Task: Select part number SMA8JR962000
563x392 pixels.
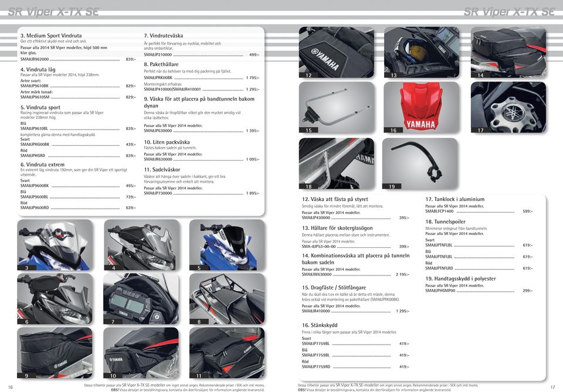Action: pyautogui.click(x=35, y=59)
